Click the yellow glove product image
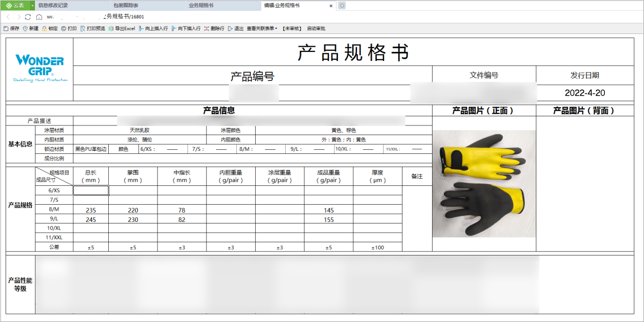 tap(484, 183)
